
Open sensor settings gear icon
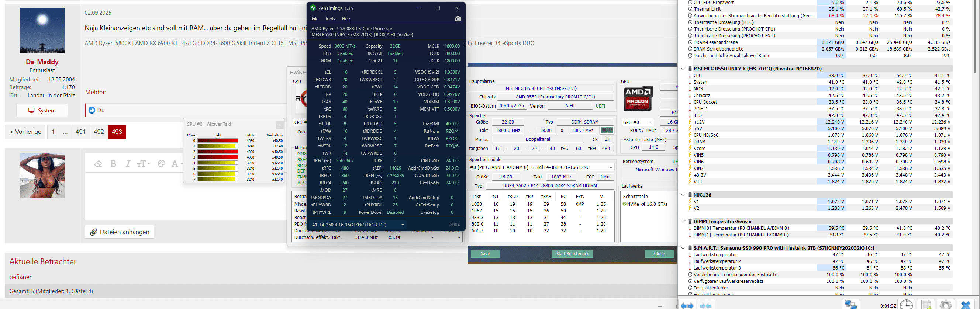(x=946, y=305)
